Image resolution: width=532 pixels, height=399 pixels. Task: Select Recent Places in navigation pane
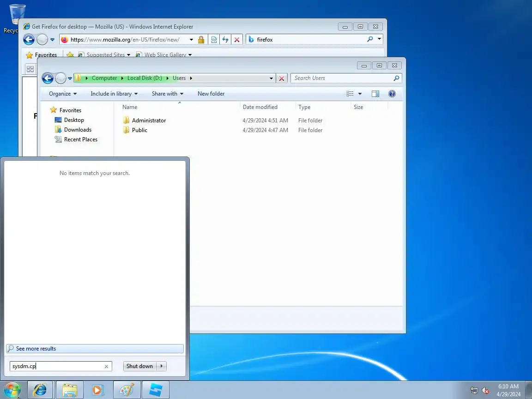(80, 139)
